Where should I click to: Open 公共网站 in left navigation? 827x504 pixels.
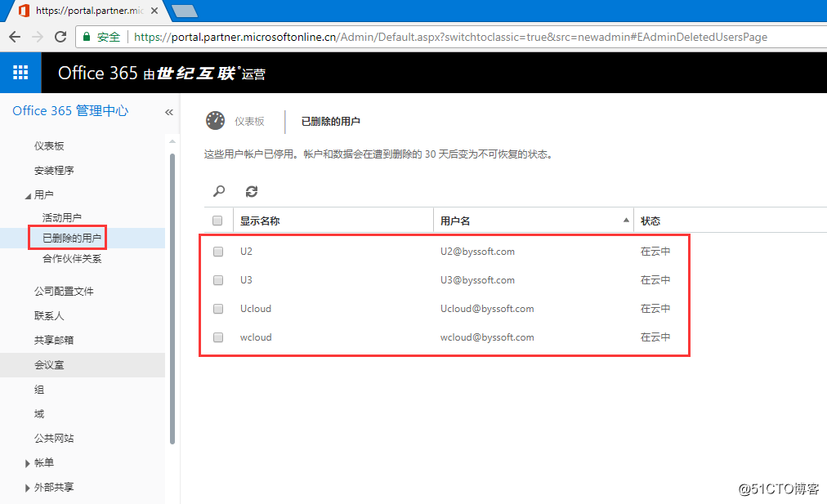tap(54, 438)
